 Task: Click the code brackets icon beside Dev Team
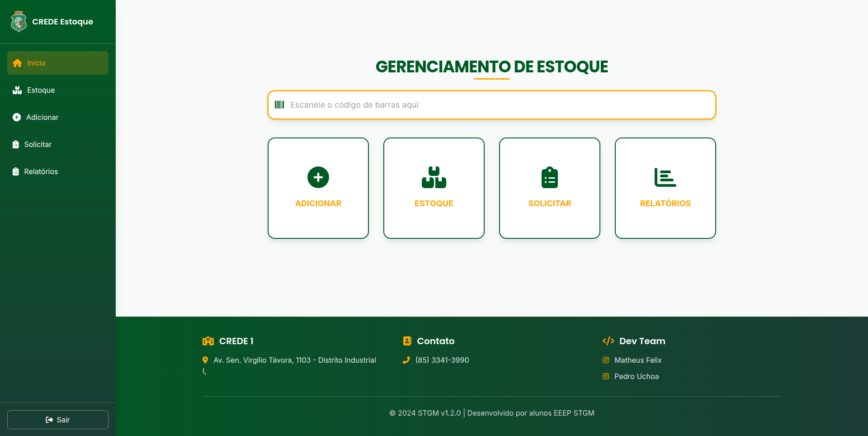pos(609,341)
